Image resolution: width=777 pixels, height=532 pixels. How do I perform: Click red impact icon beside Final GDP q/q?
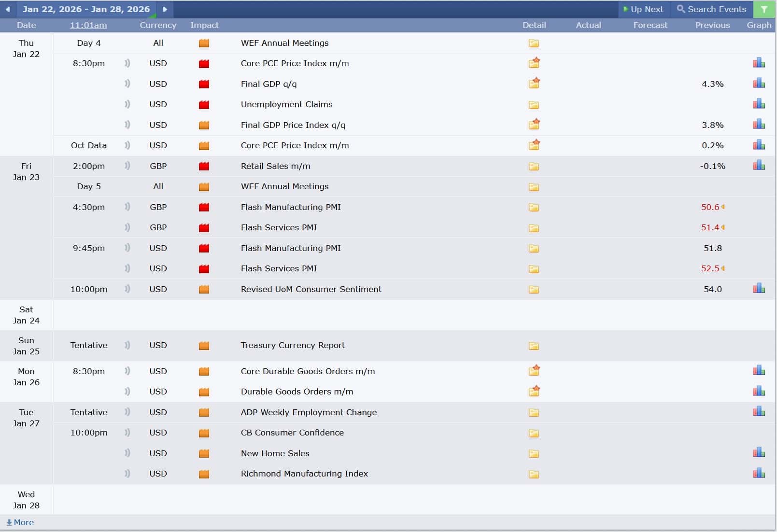204,83
